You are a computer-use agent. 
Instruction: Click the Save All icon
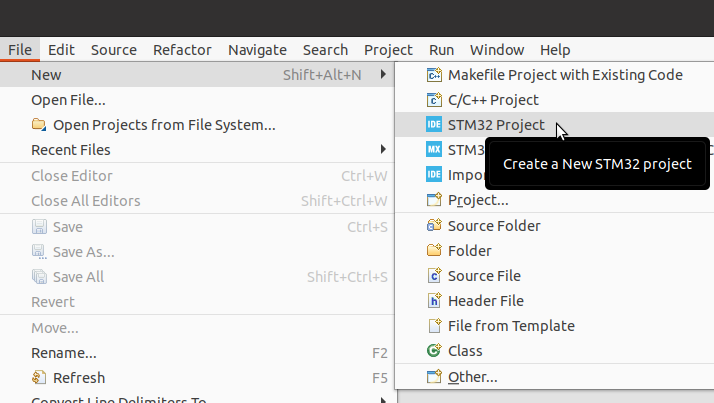coord(39,277)
